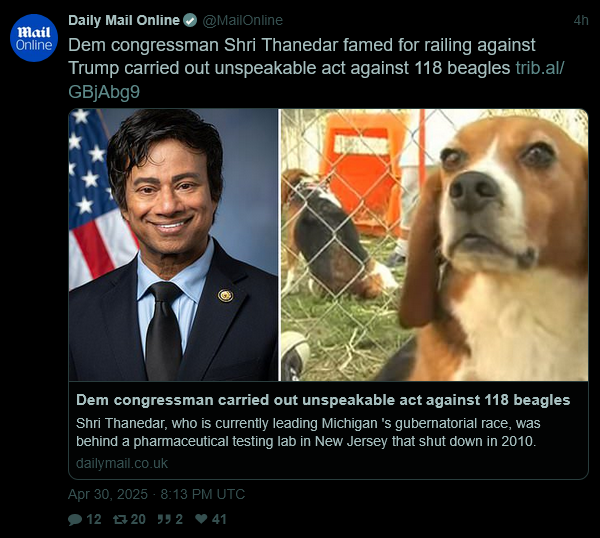Click the 4h relative timestamp
This screenshot has height=538, width=600.
(581, 20)
